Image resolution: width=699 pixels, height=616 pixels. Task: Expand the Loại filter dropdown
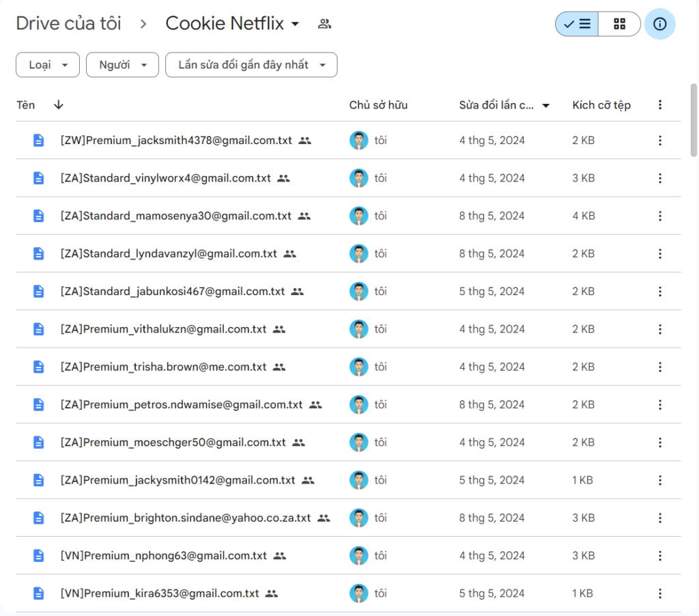pos(48,65)
